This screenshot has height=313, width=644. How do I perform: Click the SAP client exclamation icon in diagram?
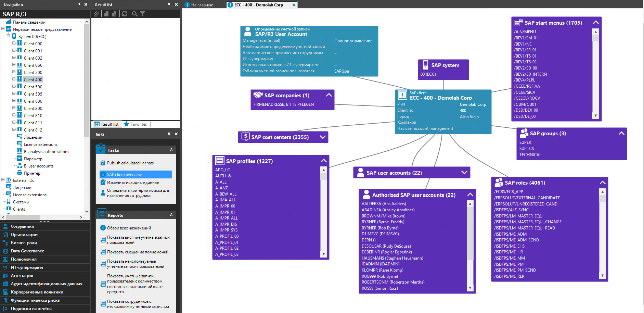[x=402, y=95]
